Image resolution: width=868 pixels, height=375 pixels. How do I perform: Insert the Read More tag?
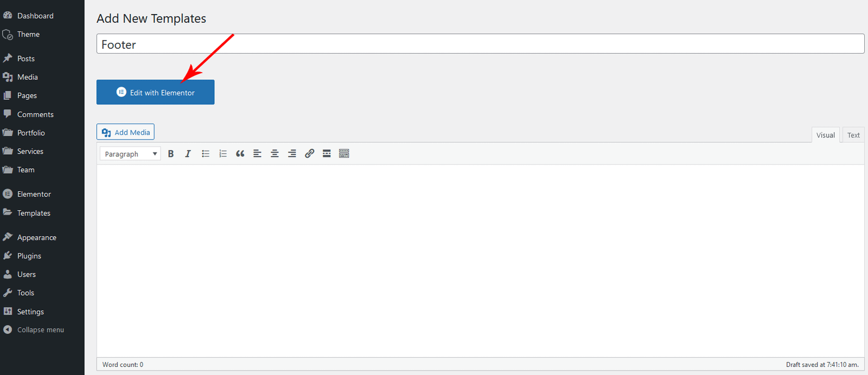pos(327,154)
